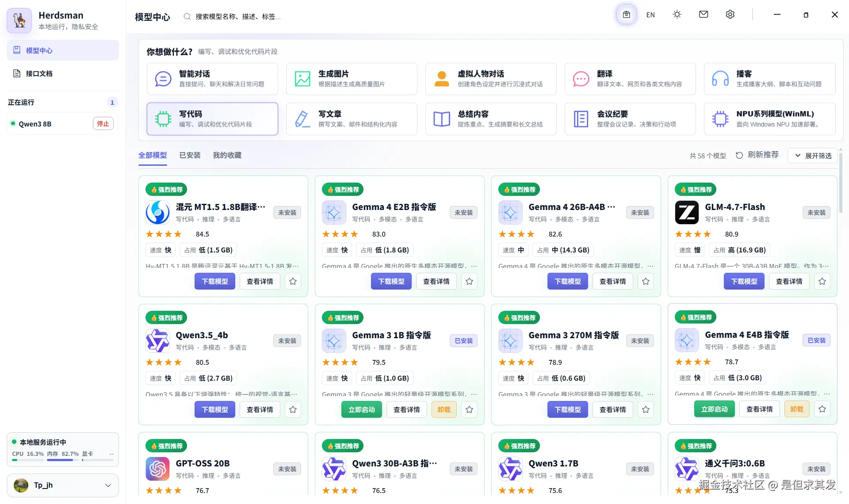Open the mail envelope icon

coord(704,15)
